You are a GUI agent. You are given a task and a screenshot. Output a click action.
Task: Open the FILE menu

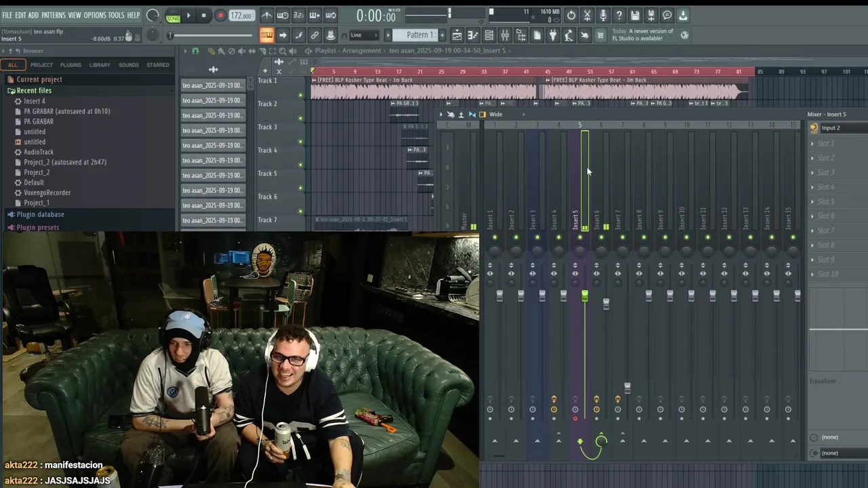pos(7,15)
